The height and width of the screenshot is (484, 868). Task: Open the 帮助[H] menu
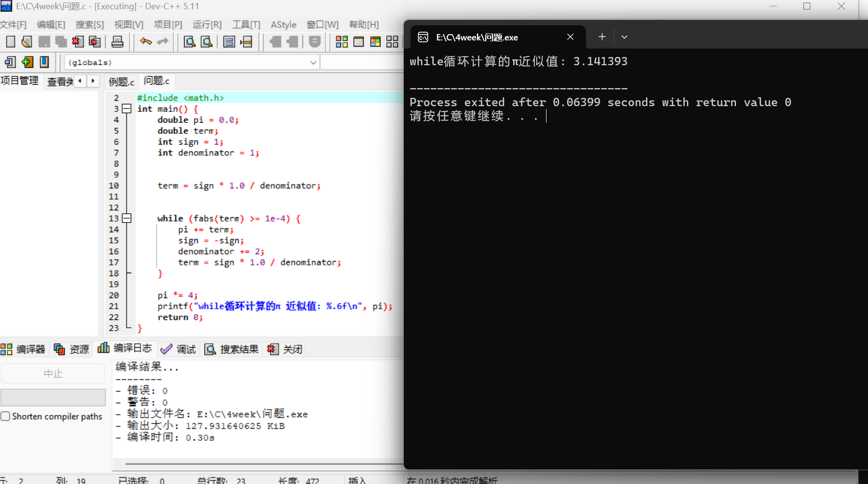364,25
